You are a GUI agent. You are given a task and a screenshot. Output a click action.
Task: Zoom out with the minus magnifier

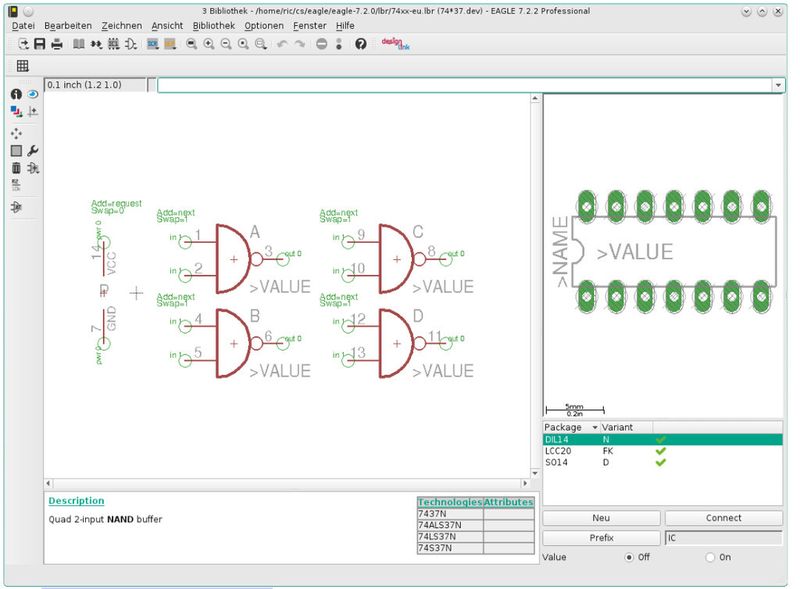[x=226, y=44]
